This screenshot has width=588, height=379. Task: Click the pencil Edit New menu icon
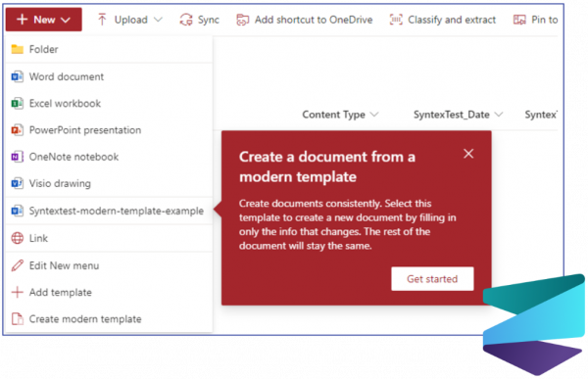18,265
